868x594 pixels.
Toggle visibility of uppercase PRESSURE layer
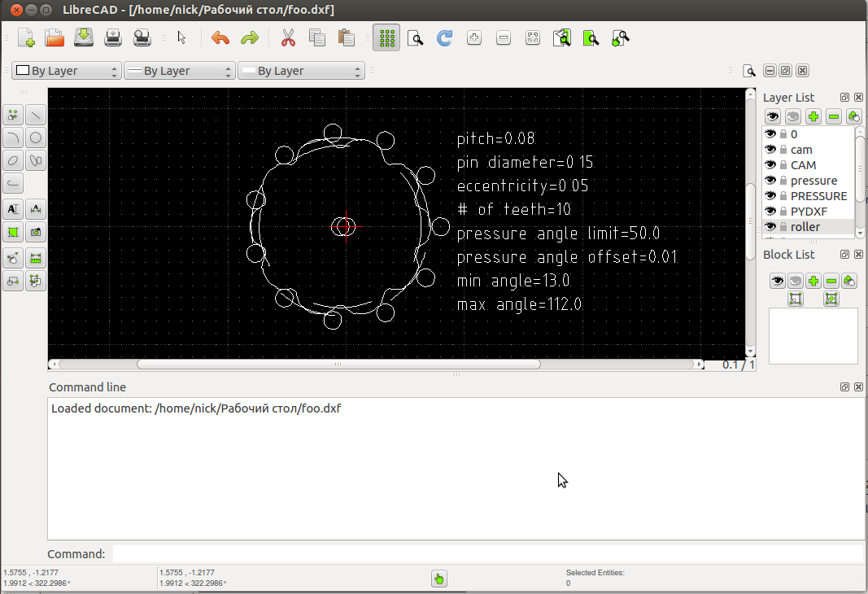tap(770, 195)
